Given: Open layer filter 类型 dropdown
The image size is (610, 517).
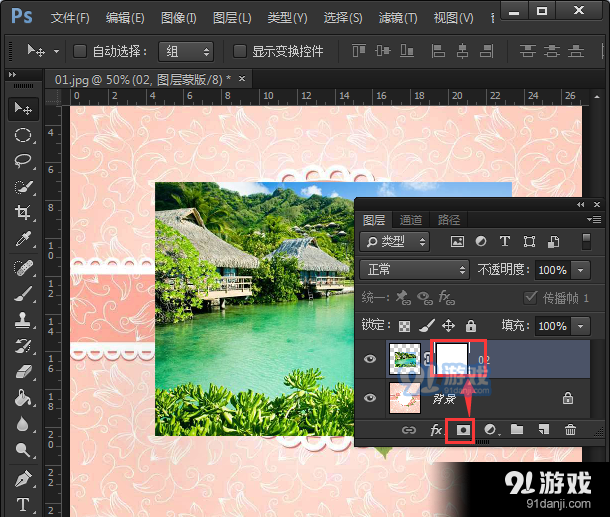Looking at the screenshot, I should [x=394, y=242].
